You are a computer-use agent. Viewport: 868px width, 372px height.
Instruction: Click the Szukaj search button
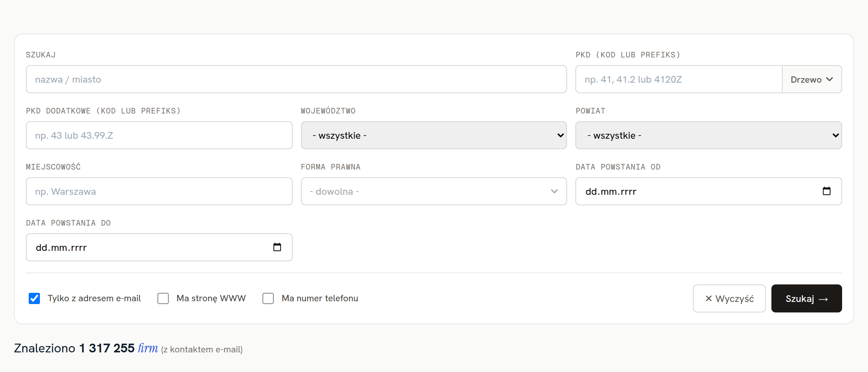tap(806, 298)
